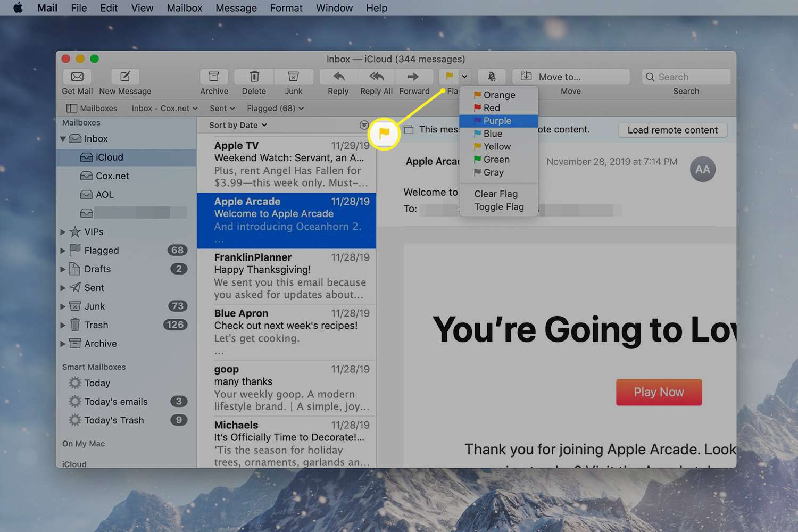Open the Drafts mailbox in sidebar
The image size is (798, 532).
point(126,269)
